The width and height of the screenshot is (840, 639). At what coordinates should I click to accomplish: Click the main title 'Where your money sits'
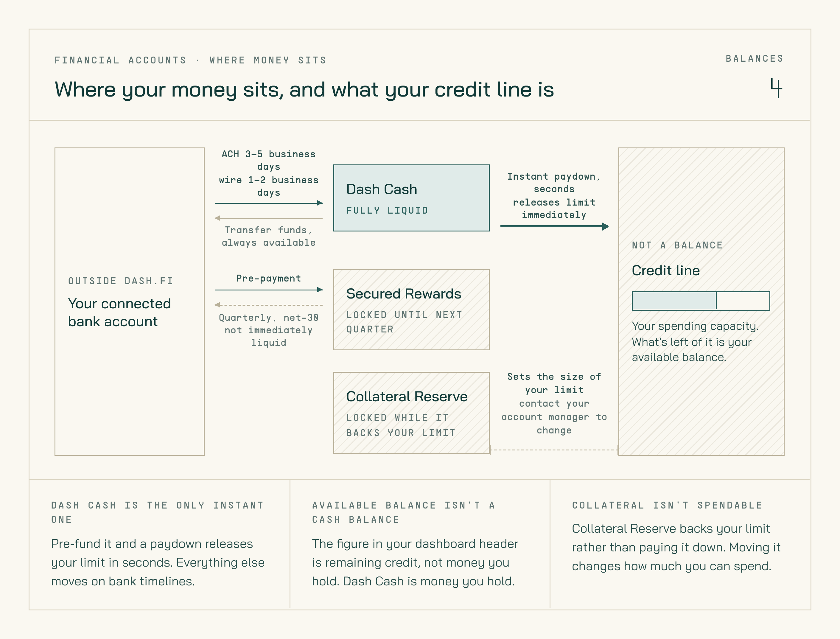tap(169, 90)
